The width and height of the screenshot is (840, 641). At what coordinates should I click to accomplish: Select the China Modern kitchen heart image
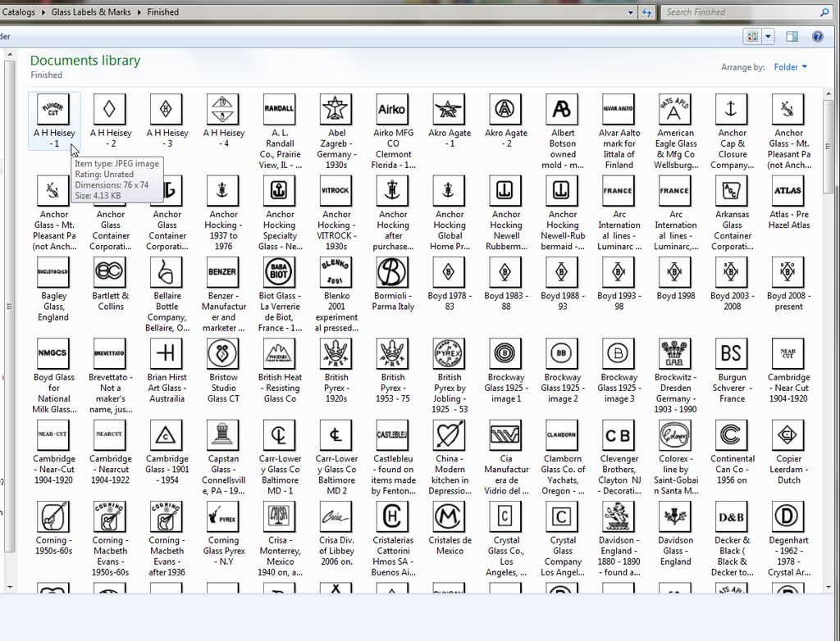pos(449,435)
